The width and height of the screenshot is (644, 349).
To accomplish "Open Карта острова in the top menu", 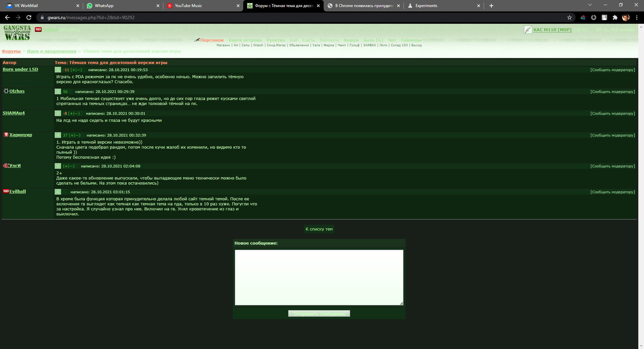I will (x=245, y=40).
